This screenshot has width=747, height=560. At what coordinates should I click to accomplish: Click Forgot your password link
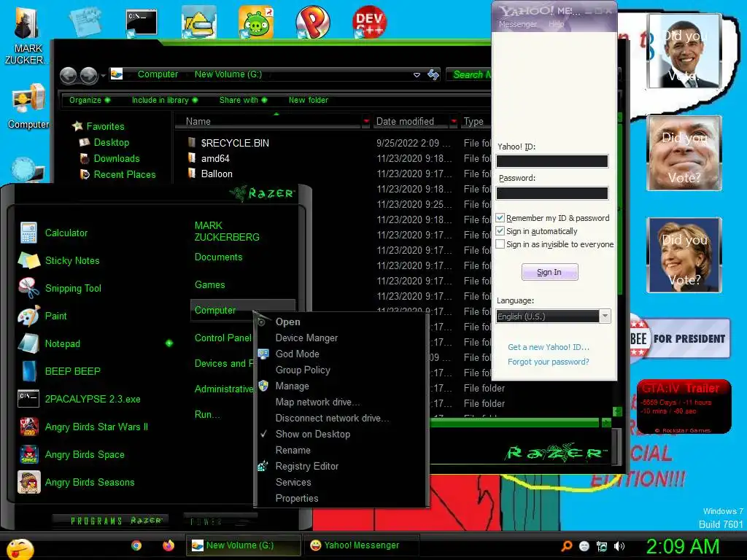tap(549, 362)
